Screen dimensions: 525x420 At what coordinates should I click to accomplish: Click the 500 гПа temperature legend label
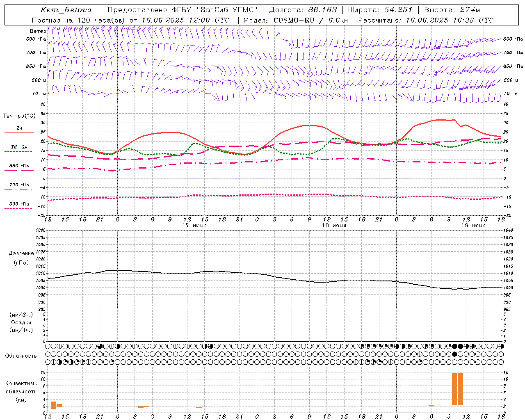[19, 204]
